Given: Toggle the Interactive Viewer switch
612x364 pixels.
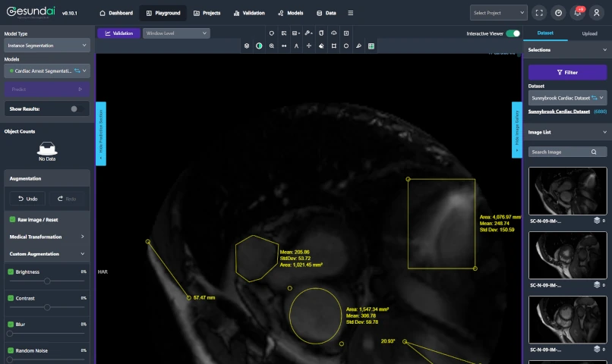Looking at the screenshot, I should click(513, 33).
